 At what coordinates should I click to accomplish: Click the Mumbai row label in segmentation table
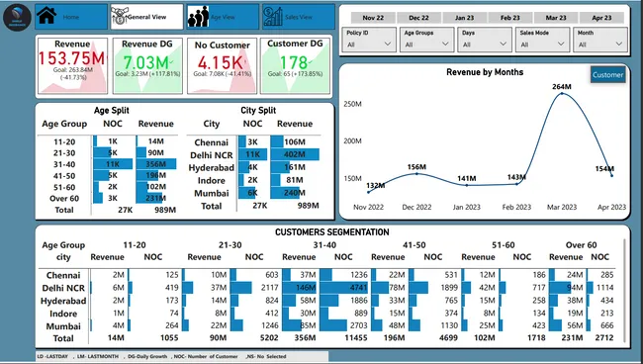coord(63,326)
